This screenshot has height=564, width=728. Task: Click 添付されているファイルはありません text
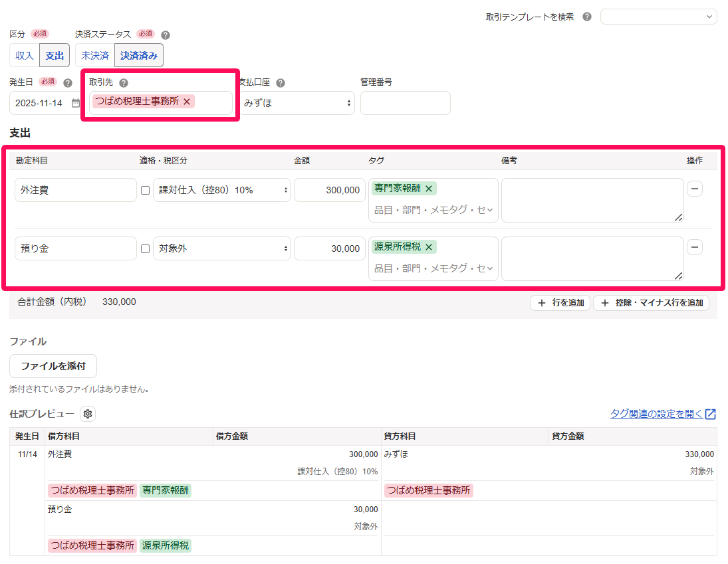click(x=79, y=389)
